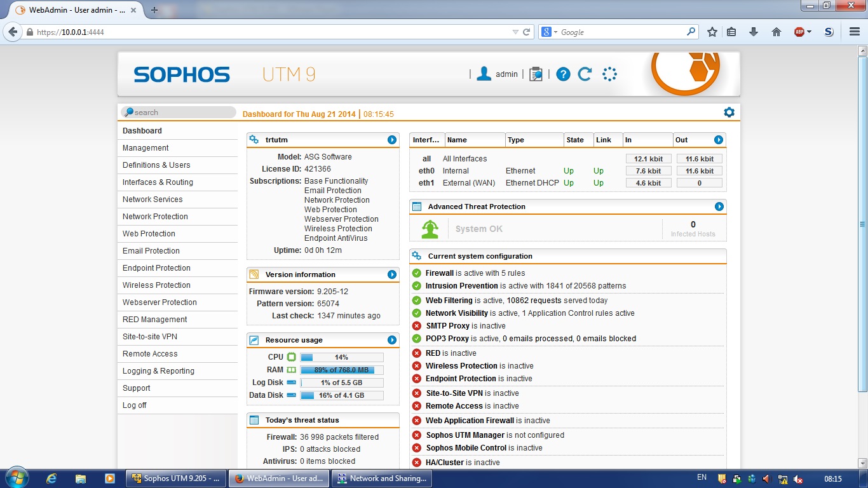Expand the trtutm panel arrow
Screen dimensions: 868x488
coord(392,140)
